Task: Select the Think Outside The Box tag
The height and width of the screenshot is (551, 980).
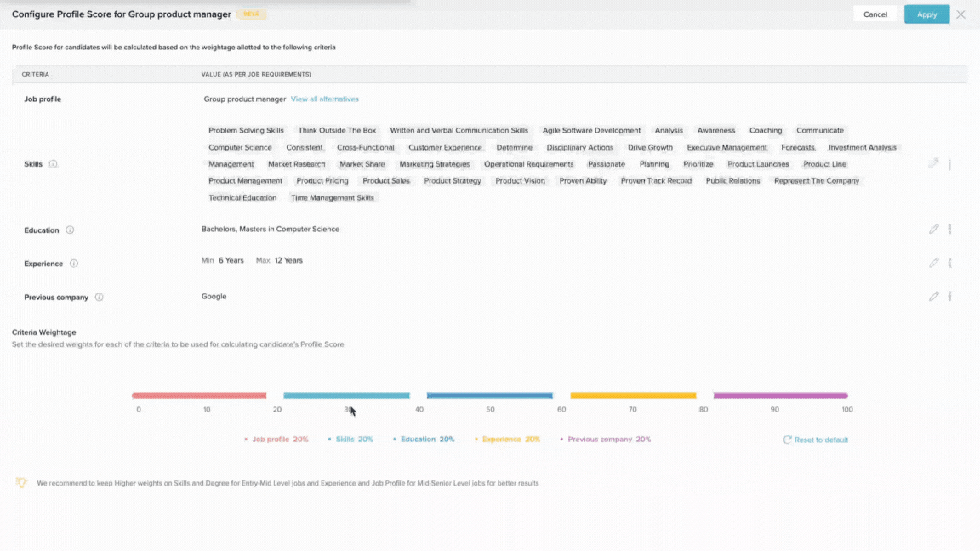Action: pos(337,131)
